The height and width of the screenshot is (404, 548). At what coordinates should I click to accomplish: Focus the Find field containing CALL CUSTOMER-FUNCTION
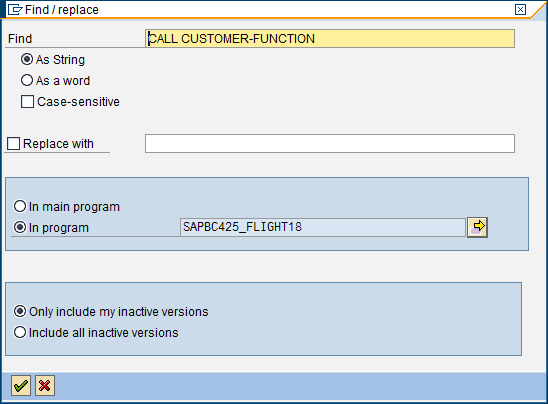[330, 38]
